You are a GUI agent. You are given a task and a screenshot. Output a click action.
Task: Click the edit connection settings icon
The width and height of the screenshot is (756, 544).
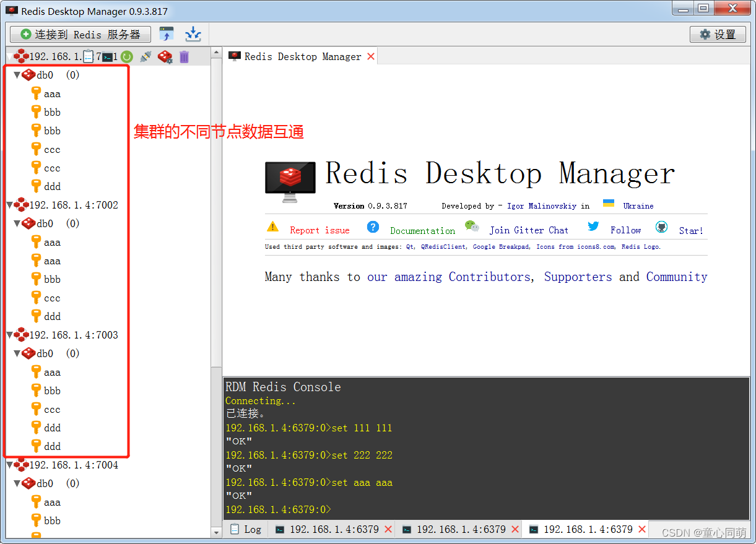point(165,57)
